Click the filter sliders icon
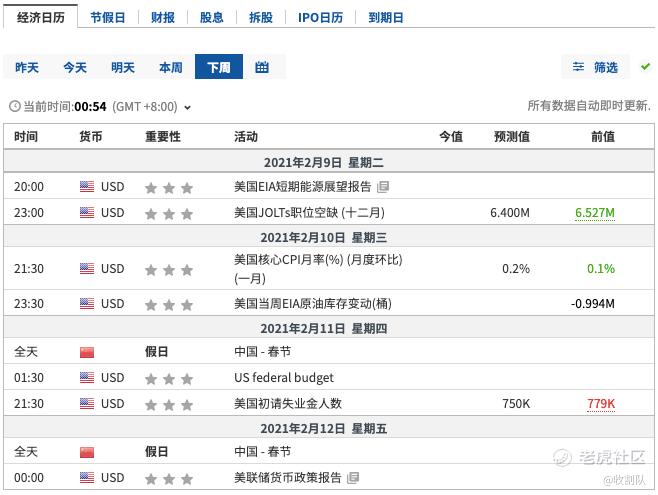658x495 pixels. coord(578,67)
